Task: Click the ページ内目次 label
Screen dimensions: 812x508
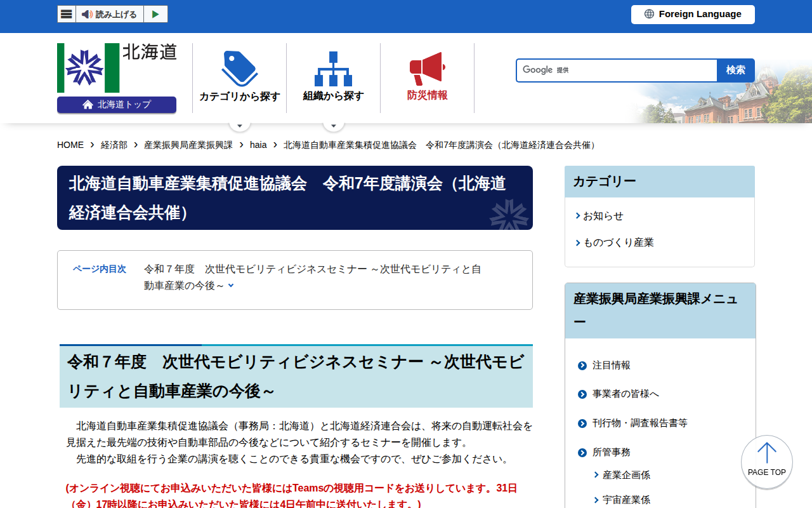Action: tap(100, 269)
